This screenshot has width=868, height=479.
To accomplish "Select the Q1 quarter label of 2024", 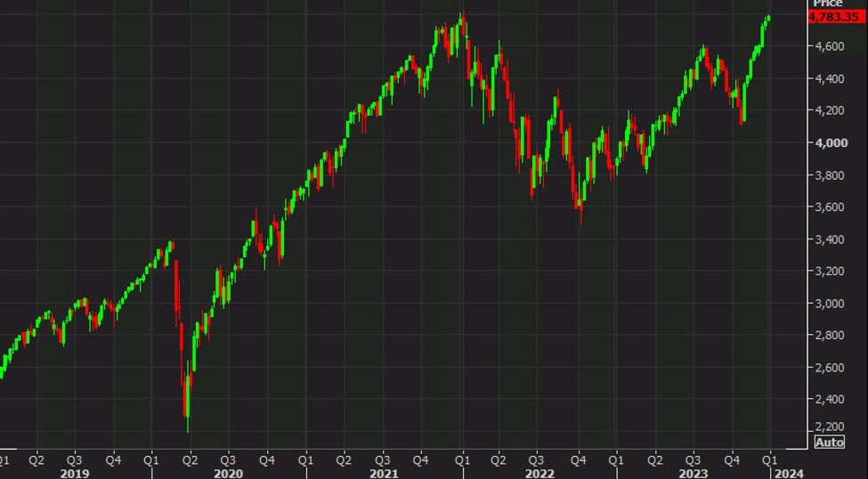I will 770,460.
